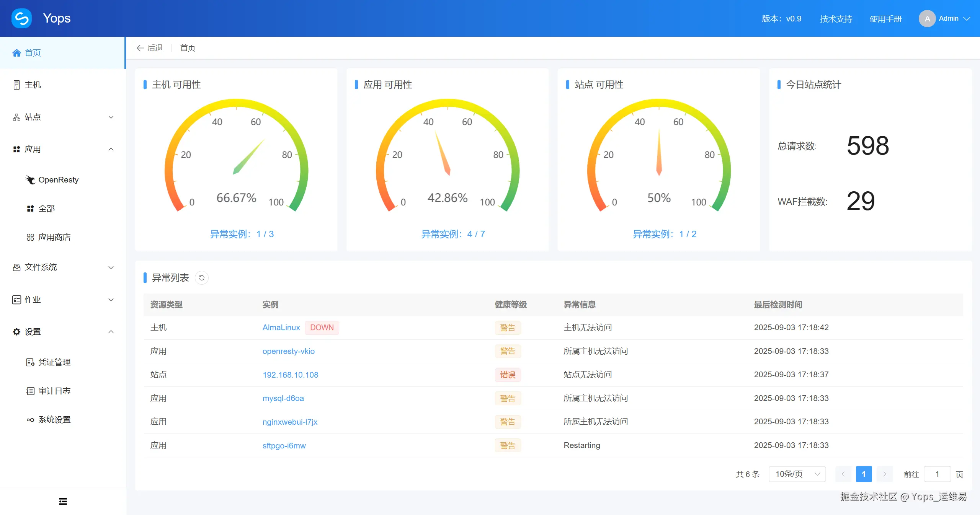The height and width of the screenshot is (515, 980).
Task: Click the AlmaLinux instance link
Action: 281,328
